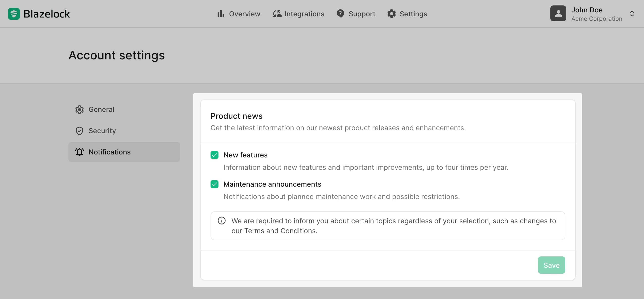
Task: Disable Maintenance announcements notifications
Action: [x=215, y=184]
